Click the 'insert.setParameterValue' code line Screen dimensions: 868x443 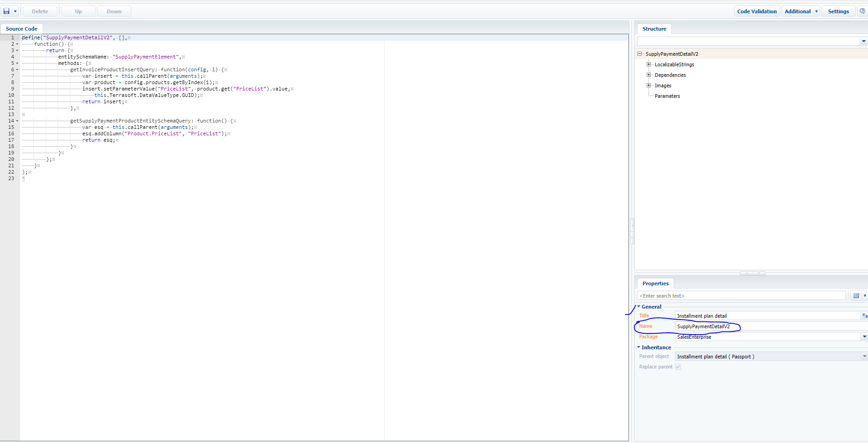(x=188, y=89)
